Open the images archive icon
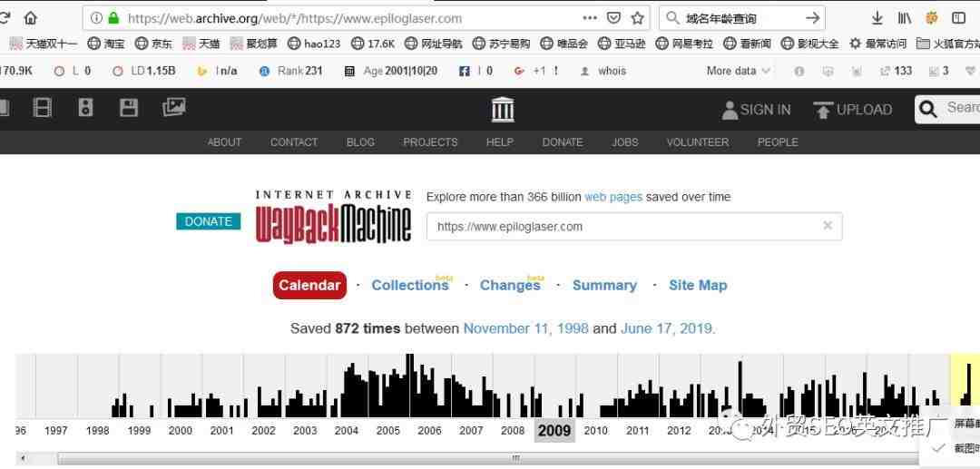This screenshot has width=980, height=469. [x=173, y=108]
